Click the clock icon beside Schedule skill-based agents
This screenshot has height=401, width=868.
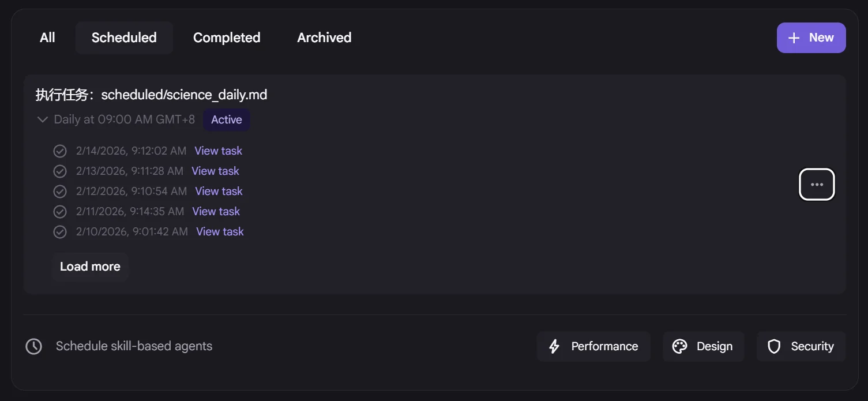34,346
